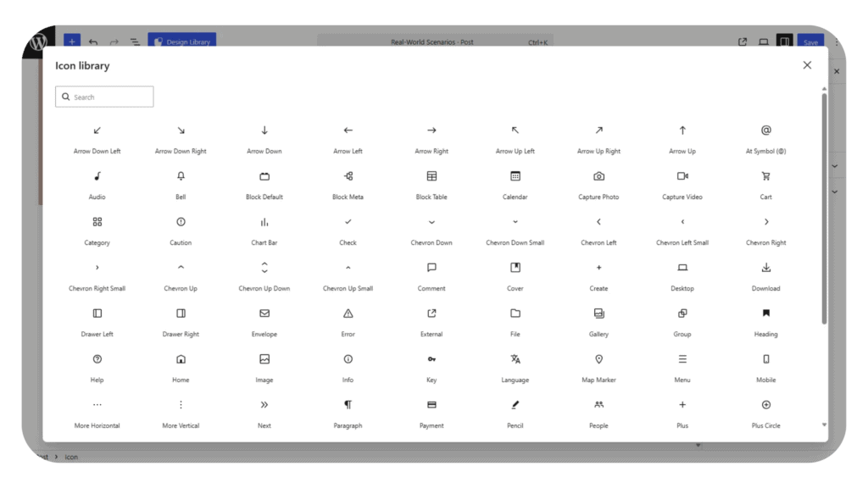
Task: Select the Gallery icon
Action: (598, 313)
